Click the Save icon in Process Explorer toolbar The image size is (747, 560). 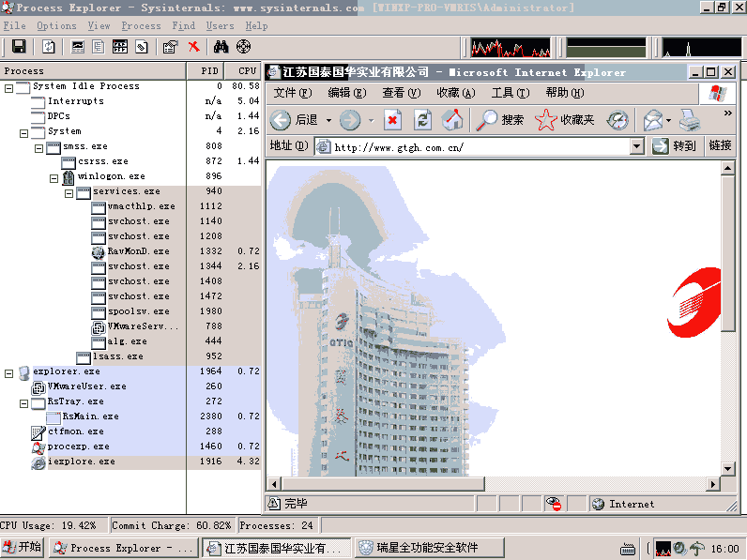[19, 47]
